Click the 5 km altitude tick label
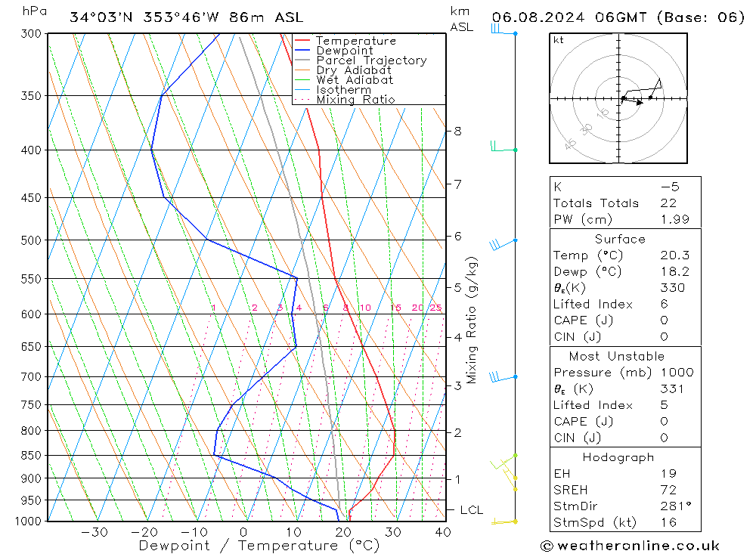The height and width of the screenshot is (554, 756). coord(457,287)
